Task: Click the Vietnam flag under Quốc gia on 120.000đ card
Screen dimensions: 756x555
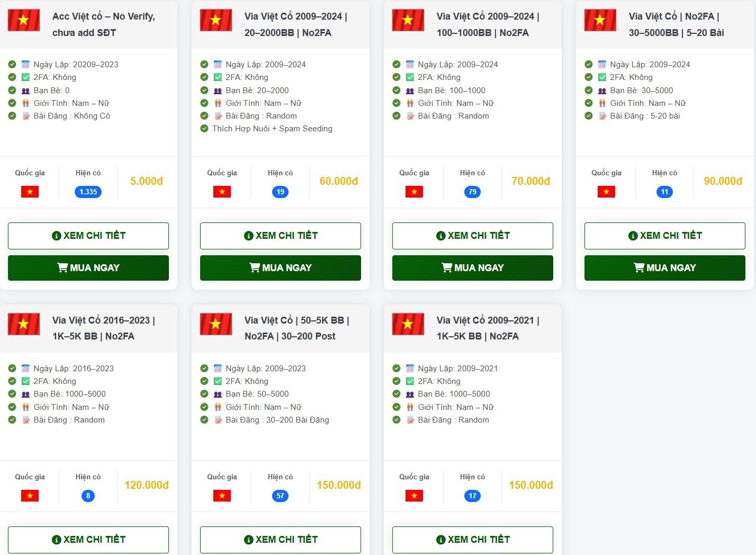Action: point(30,496)
